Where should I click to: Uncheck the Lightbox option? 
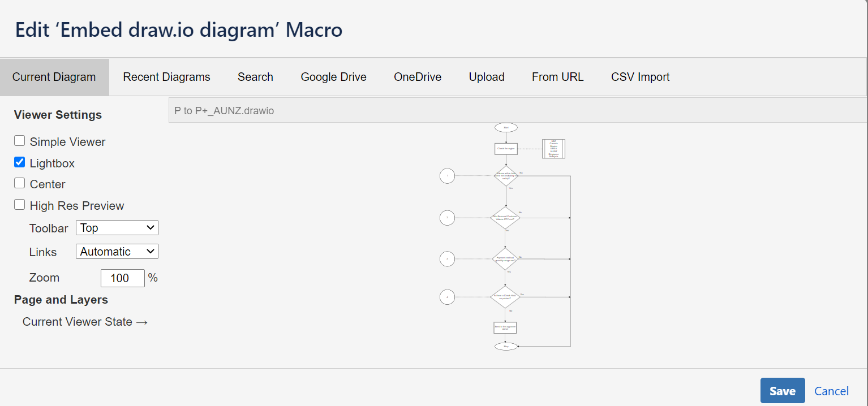click(20, 162)
